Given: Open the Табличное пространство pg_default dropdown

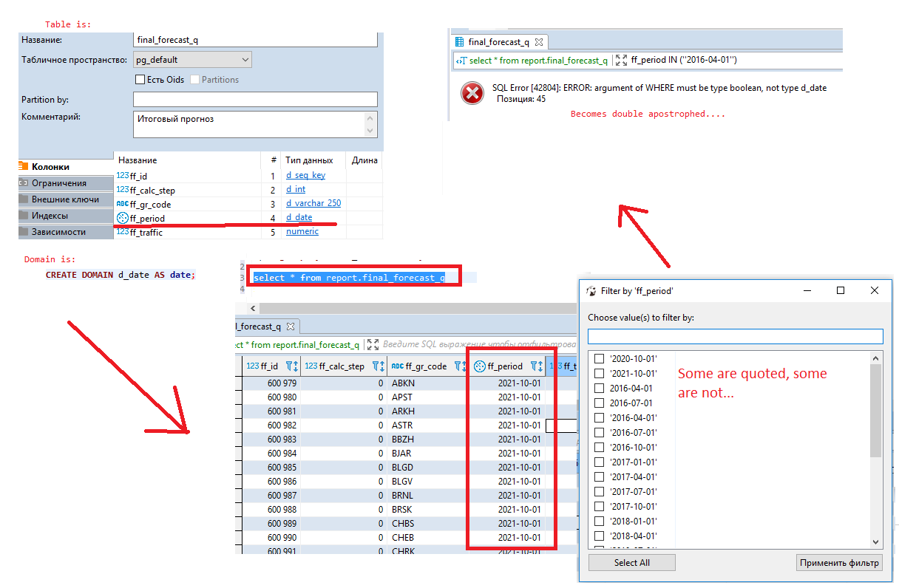Looking at the screenshot, I should [192, 59].
